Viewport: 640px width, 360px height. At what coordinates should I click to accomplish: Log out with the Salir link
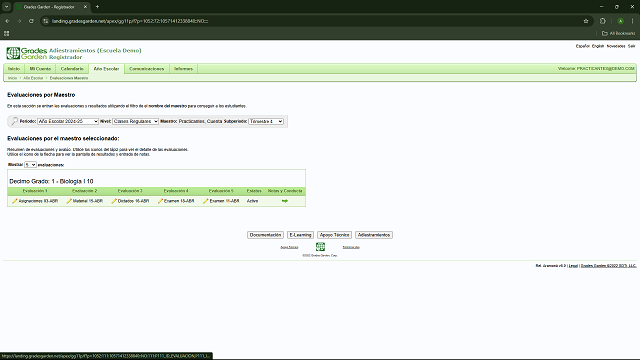tap(631, 46)
